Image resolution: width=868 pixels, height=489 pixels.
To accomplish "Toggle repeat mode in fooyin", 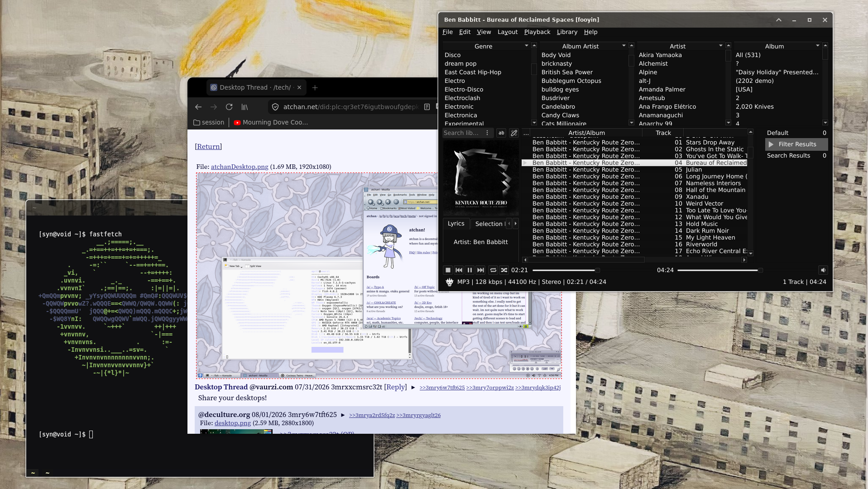I will click(493, 270).
